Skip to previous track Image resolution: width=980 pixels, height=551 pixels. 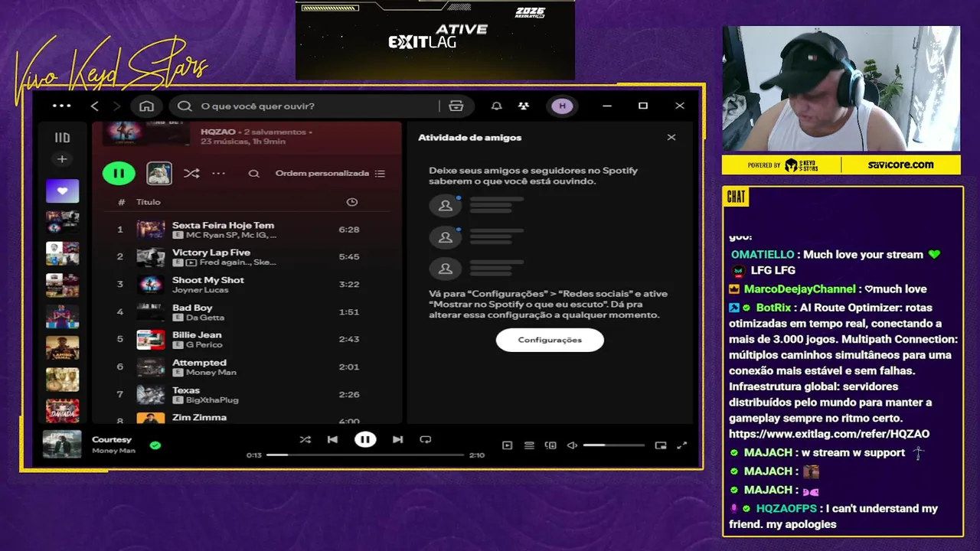tap(332, 439)
